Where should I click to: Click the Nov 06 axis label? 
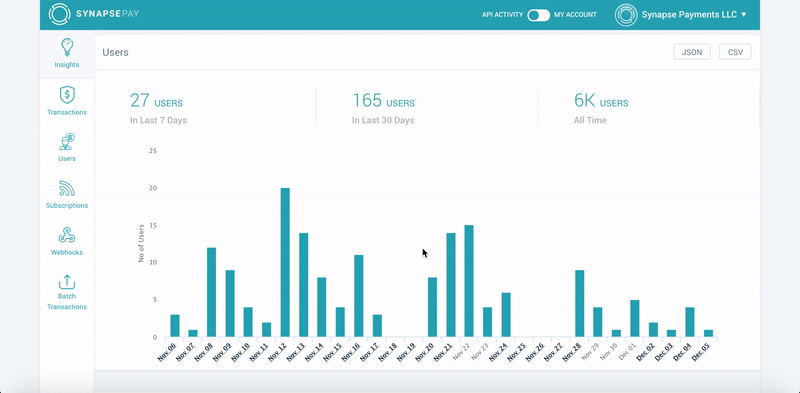pos(167,352)
